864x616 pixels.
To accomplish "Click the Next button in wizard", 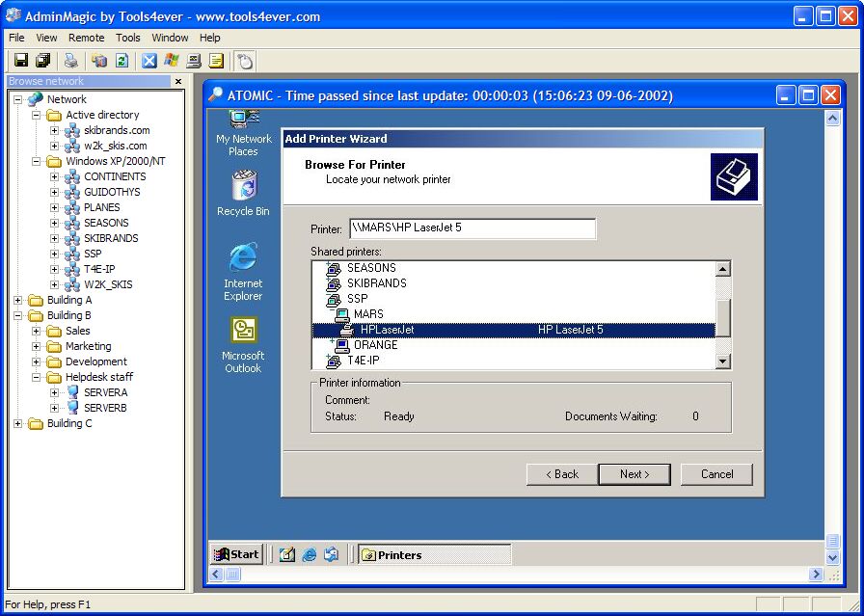I will click(x=634, y=474).
